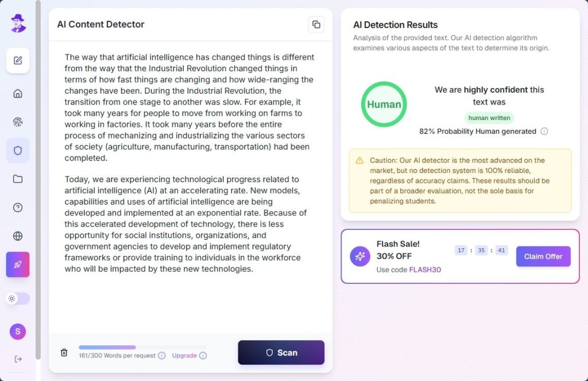This screenshot has width=588, height=381.
Task: Click the rocket upgrade icon
Action: (x=18, y=264)
